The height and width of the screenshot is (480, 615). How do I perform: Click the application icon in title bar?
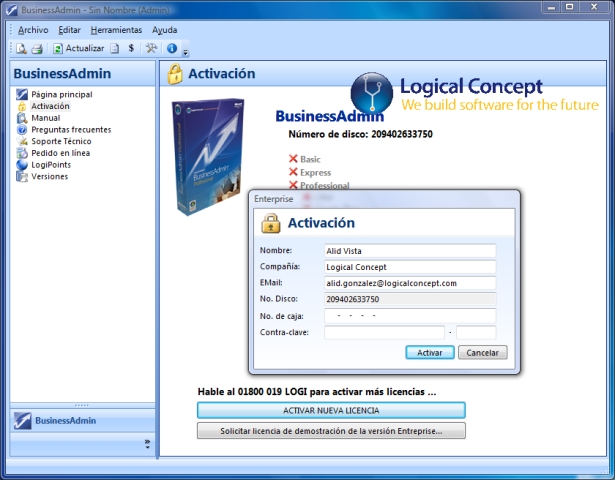tap(12, 10)
